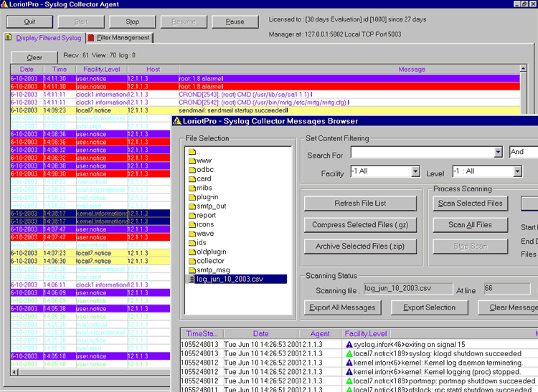Select the www folder icon
This screenshot has width=538, height=392.
coord(192,161)
